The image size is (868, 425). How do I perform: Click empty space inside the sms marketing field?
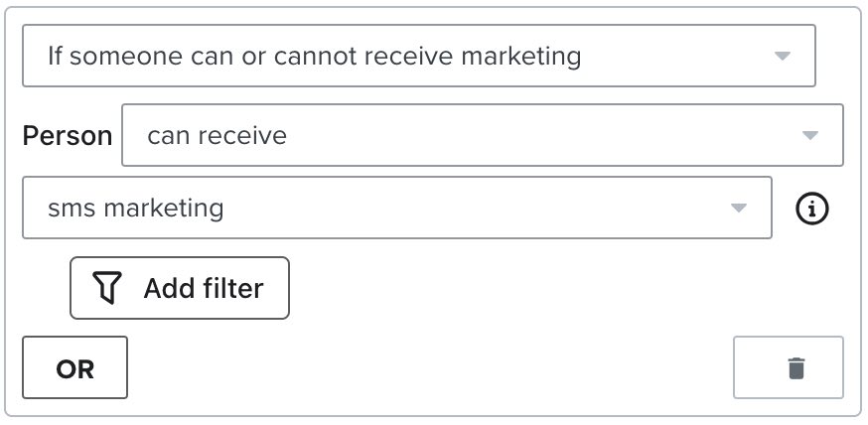pyautogui.click(x=477, y=209)
